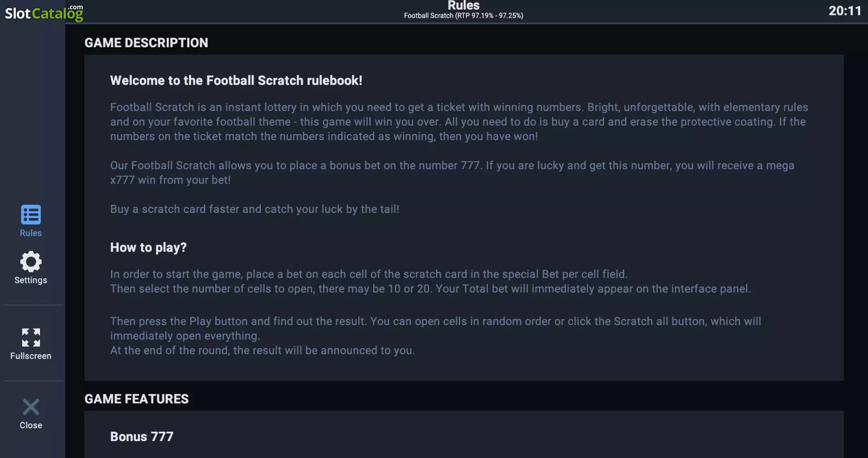Click the How to play? heading
This screenshot has height=458, width=868.
pyautogui.click(x=148, y=247)
